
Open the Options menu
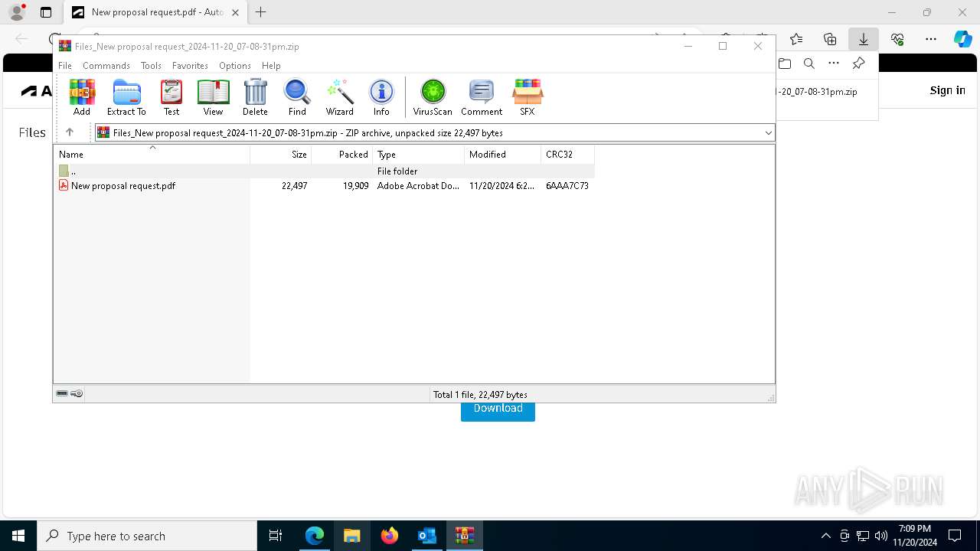(x=235, y=66)
